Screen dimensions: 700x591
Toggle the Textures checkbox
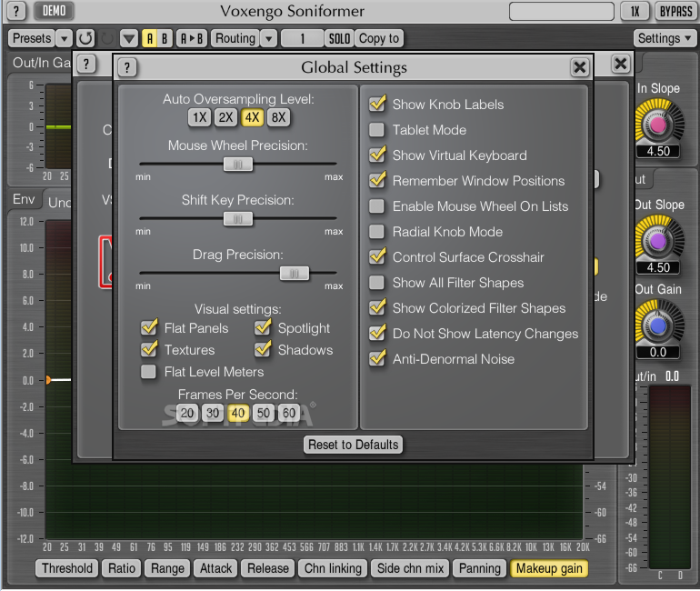(149, 349)
